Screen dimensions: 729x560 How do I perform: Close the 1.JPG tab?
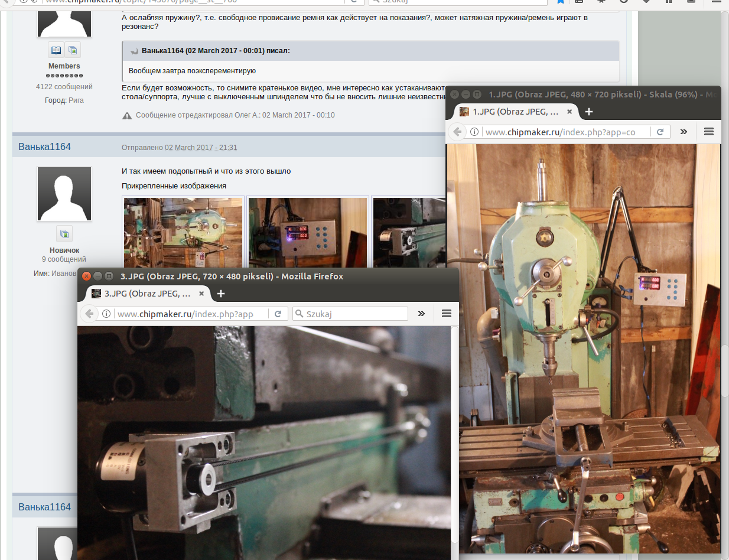click(x=569, y=112)
